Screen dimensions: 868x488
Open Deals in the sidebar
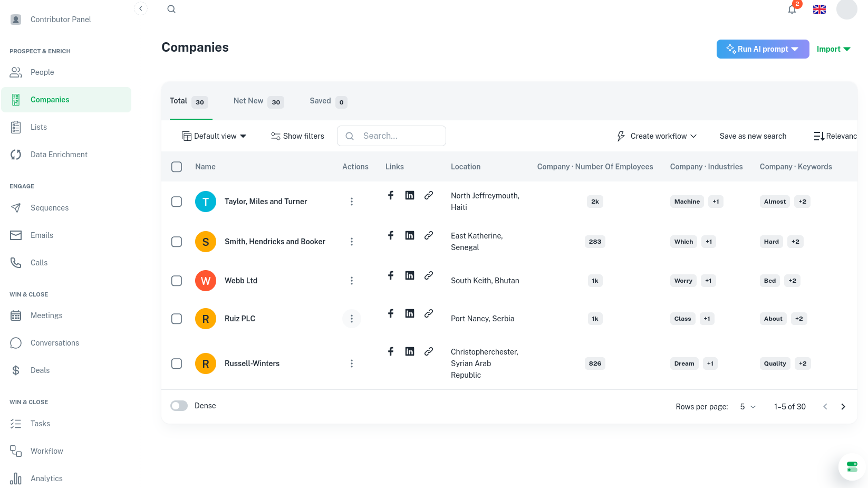pyautogui.click(x=66, y=370)
